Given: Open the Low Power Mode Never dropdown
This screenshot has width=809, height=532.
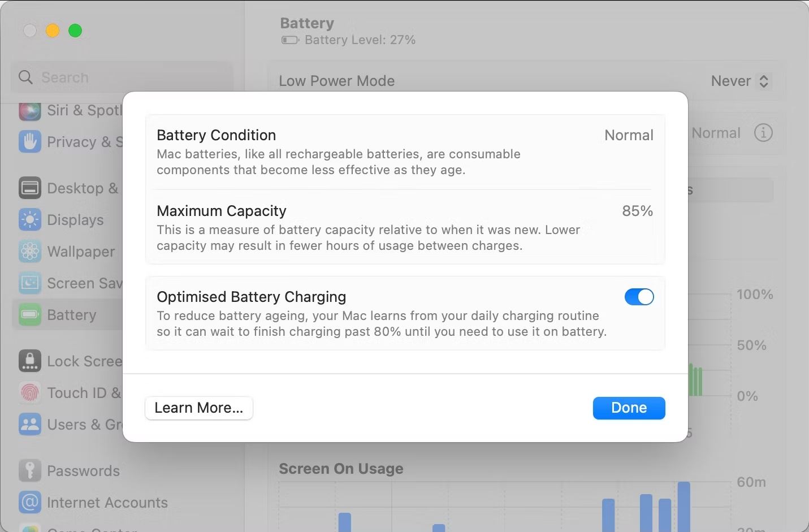Looking at the screenshot, I should pos(740,81).
